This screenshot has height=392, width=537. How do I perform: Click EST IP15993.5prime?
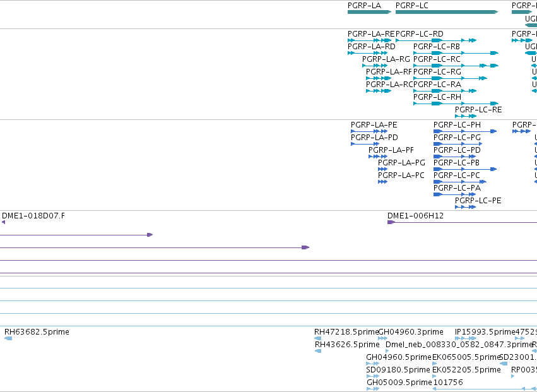[466, 338]
